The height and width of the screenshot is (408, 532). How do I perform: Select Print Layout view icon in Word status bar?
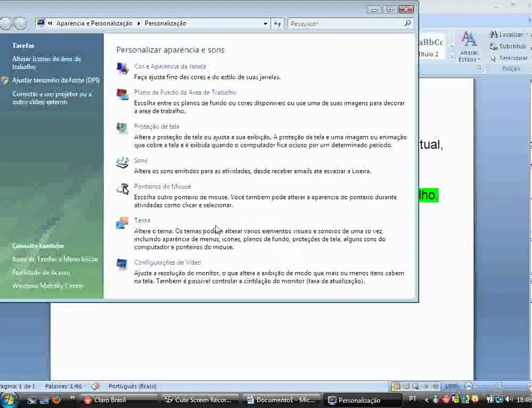tap(396, 386)
